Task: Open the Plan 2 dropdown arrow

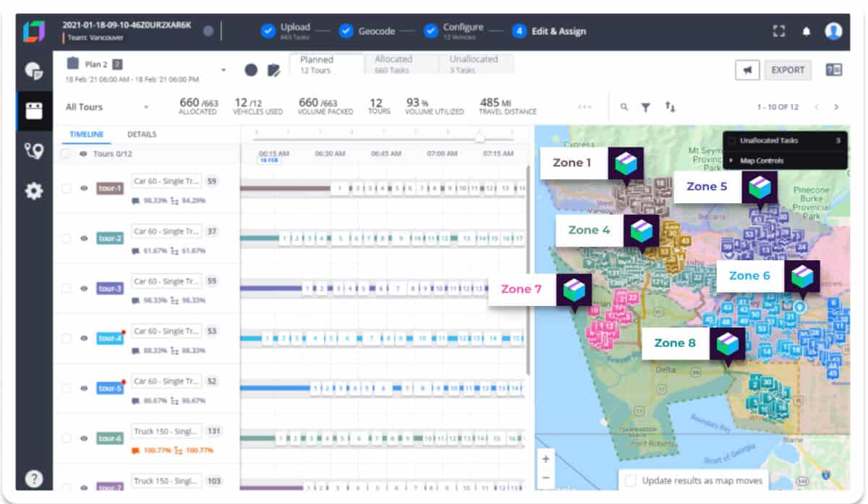Action: tap(224, 70)
